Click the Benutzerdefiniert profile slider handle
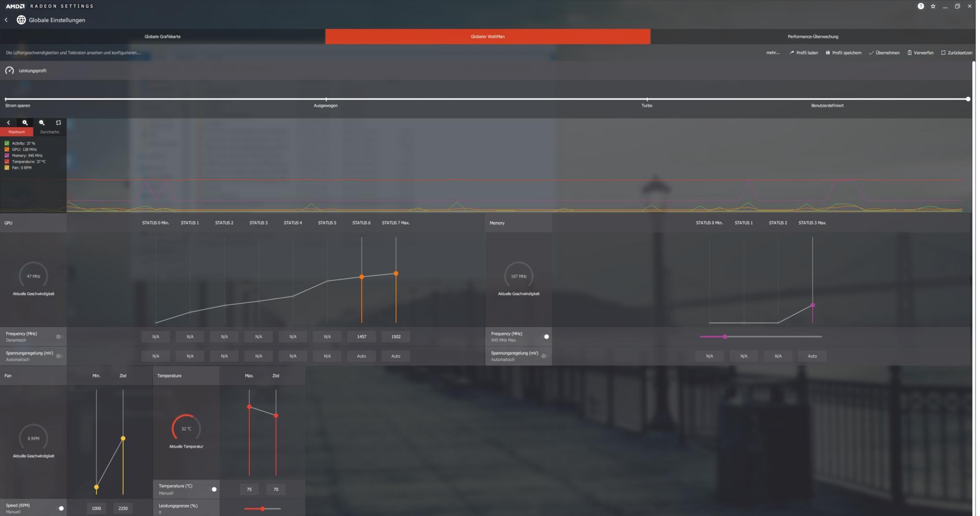 pos(968,99)
